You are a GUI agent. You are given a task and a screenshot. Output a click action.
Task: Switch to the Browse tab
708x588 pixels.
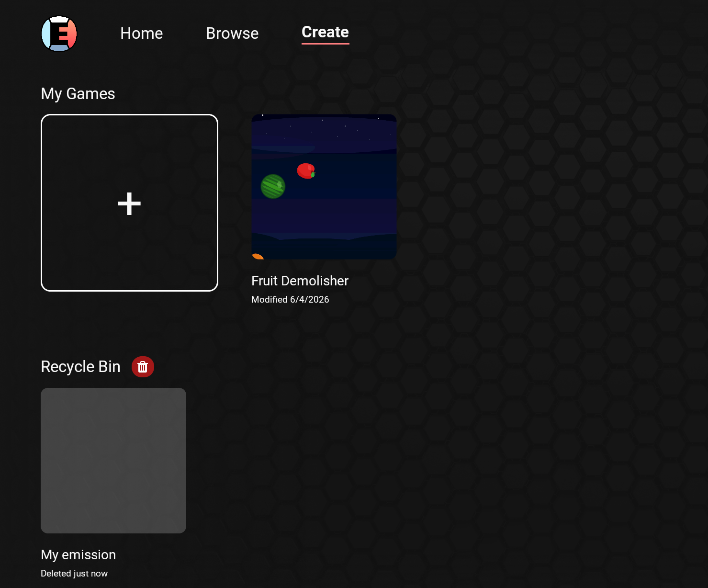point(232,34)
